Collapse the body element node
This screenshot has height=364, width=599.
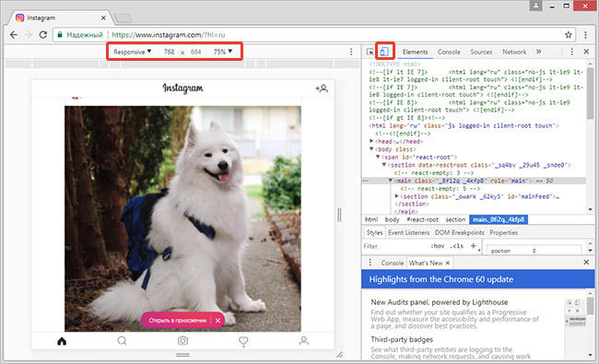(x=371, y=149)
